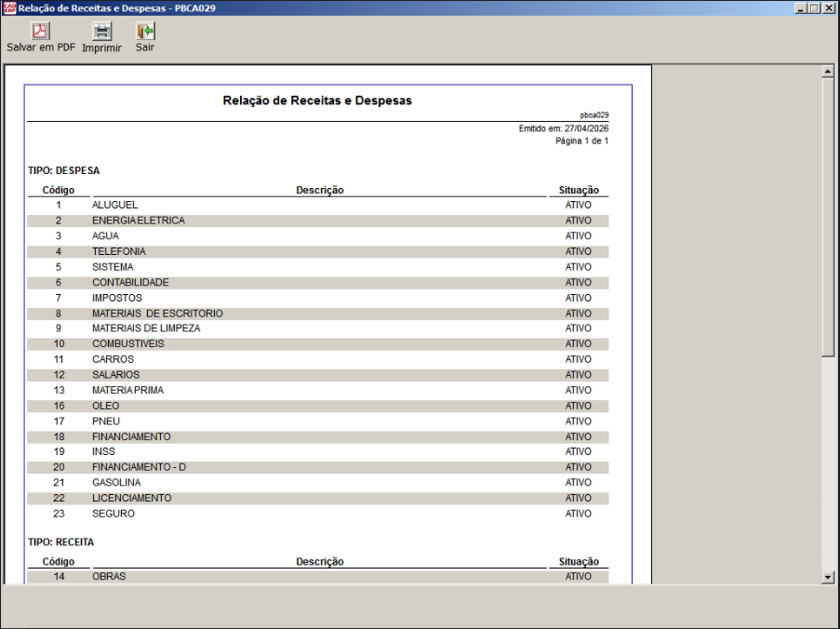This screenshot has height=629, width=840.
Task: Click the Emitido em: 27/04/2026 text
Action: coord(564,128)
